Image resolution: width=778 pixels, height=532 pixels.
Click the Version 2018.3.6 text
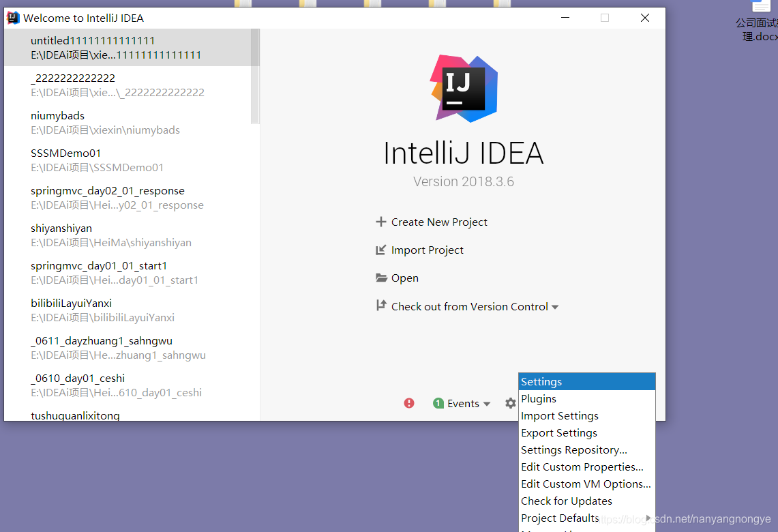click(464, 181)
